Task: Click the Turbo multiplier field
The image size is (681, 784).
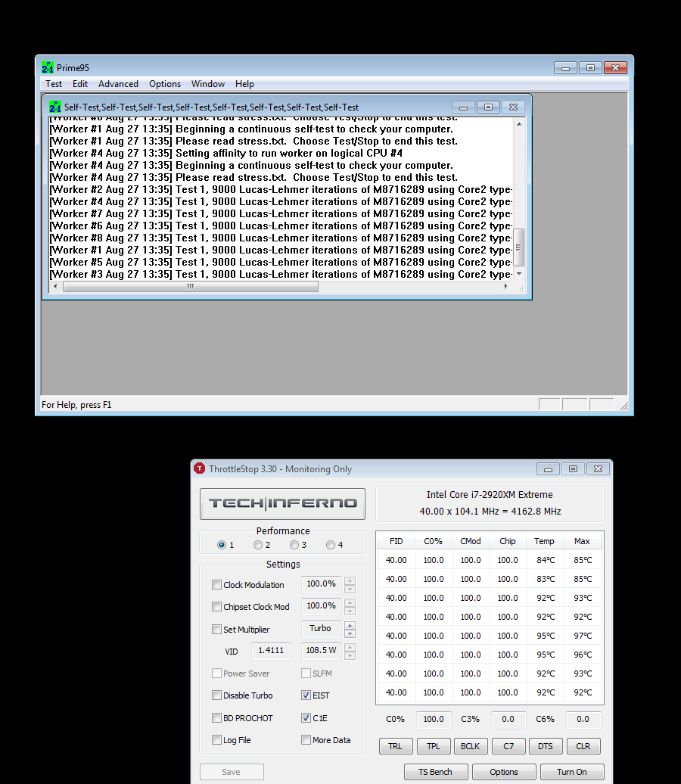Action: click(x=321, y=629)
